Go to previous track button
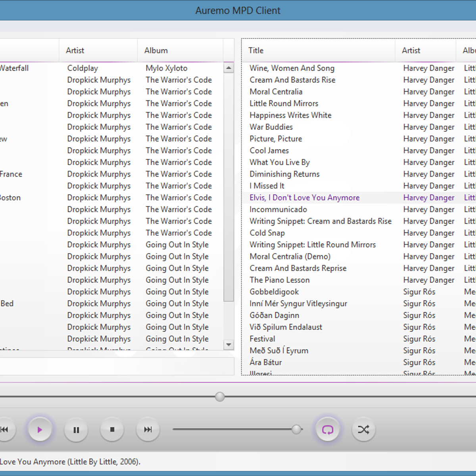The height and width of the screenshot is (476, 476). 5,430
